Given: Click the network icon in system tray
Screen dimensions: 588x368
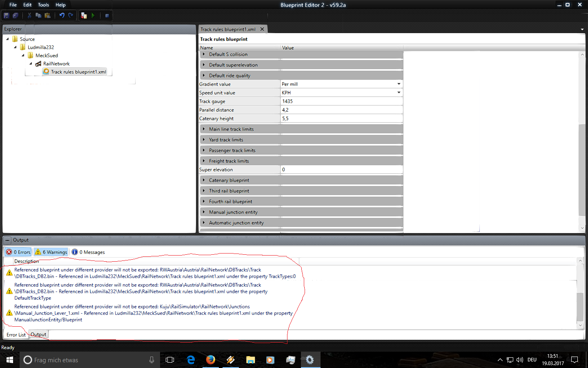Looking at the screenshot, I should [x=510, y=360].
